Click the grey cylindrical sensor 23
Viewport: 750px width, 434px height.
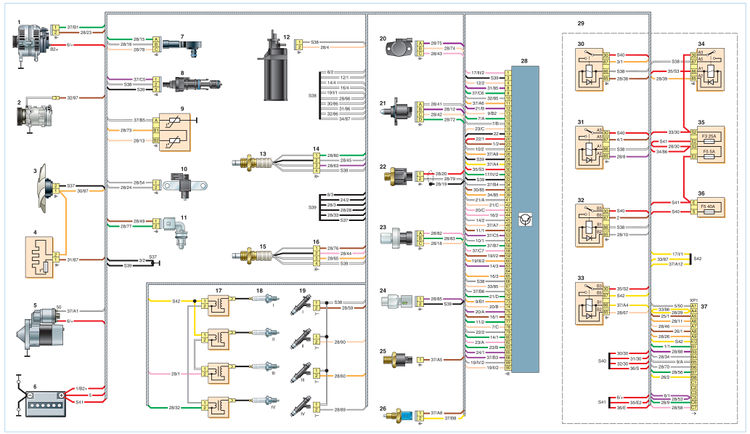(396, 238)
